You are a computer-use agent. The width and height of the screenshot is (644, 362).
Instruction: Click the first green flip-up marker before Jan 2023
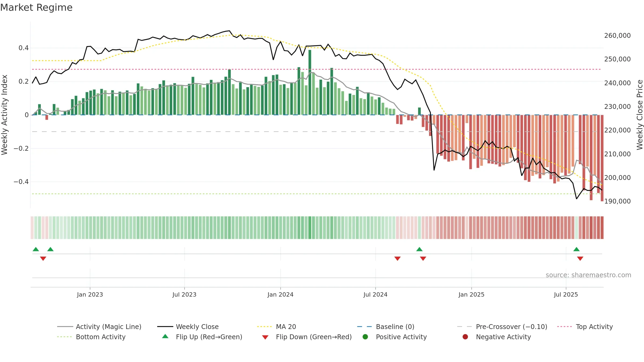pyautogui.click(x=36, y=249)
